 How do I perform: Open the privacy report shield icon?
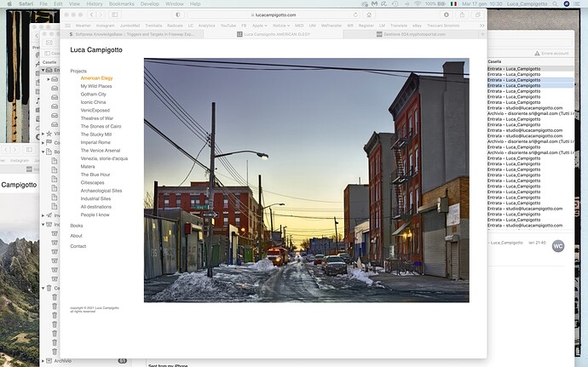[x=178, y=14]
